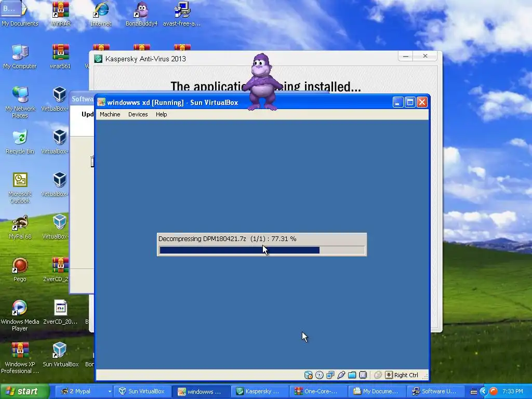This screenshot has height=399, width=532.
Task: Select the WinRAR desktop shortcut
Action: pyautogui.click(x=60, y=14)
